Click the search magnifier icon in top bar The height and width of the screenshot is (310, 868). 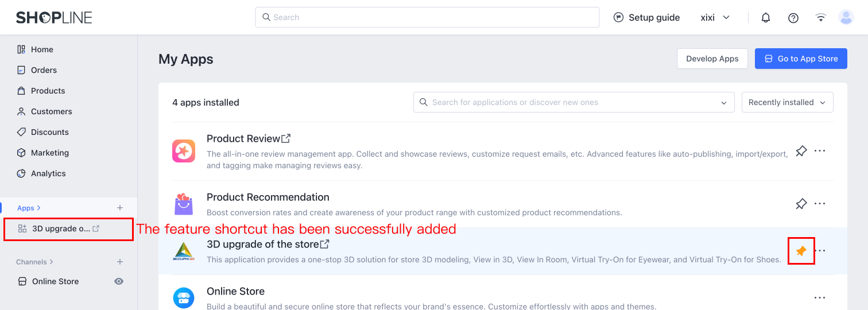[x=266, y=17]
